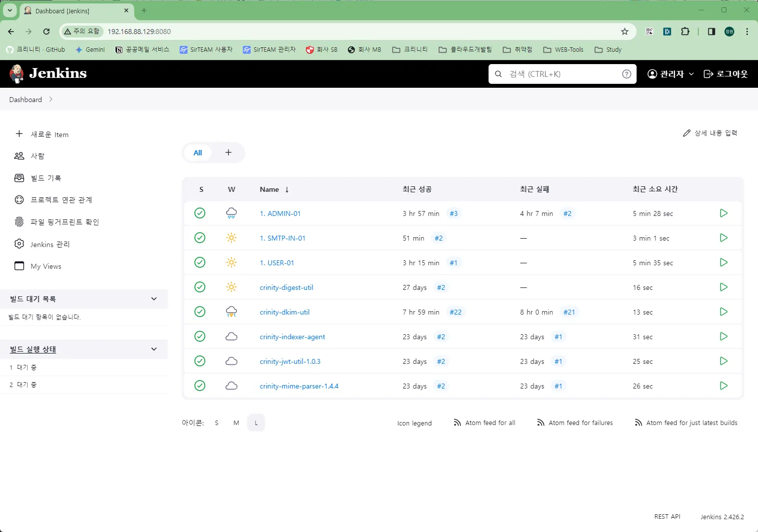This screenshot has width=758, height=532.
Task: Click Jenkins 2.426.2 version link
Action: (x=722, y=517)
